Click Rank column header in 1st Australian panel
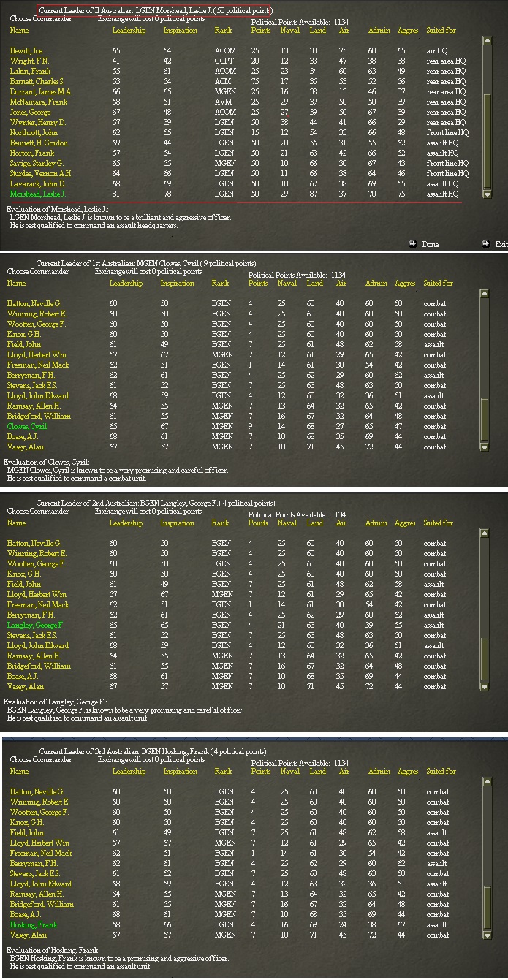This screenshot has height=980, width=508. [220, 284]
